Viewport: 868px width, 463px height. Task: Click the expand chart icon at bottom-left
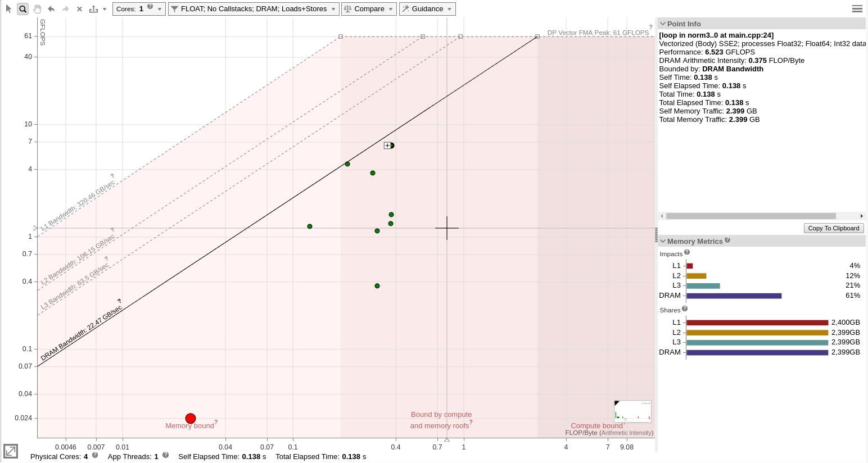click(x=11, y=451)
